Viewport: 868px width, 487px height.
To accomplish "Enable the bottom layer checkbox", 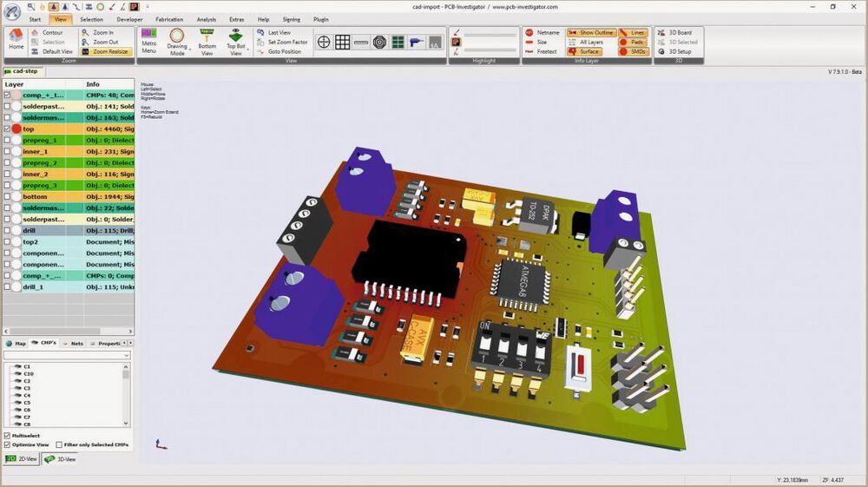I will 7,196.
